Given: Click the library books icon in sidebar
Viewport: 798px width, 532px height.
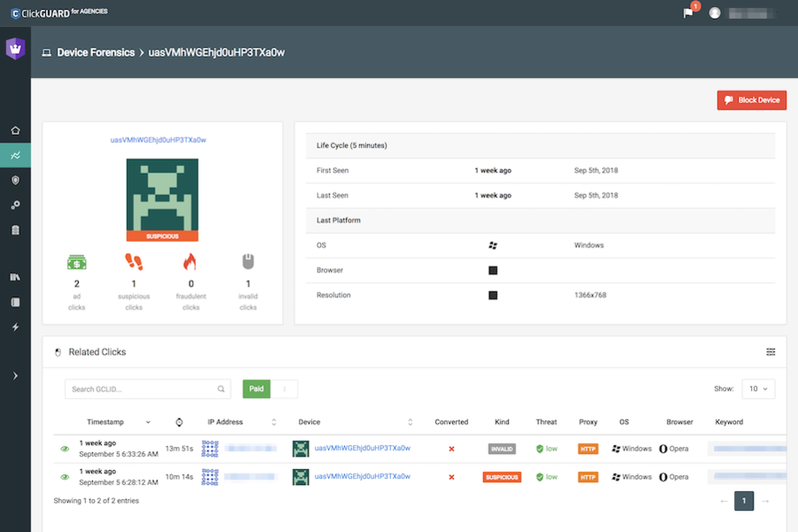Looking at the screenshot, I should coord(15,278).
